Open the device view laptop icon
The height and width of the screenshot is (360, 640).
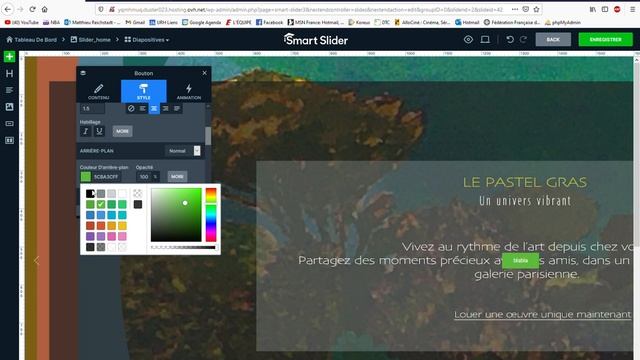coord(485,40)
